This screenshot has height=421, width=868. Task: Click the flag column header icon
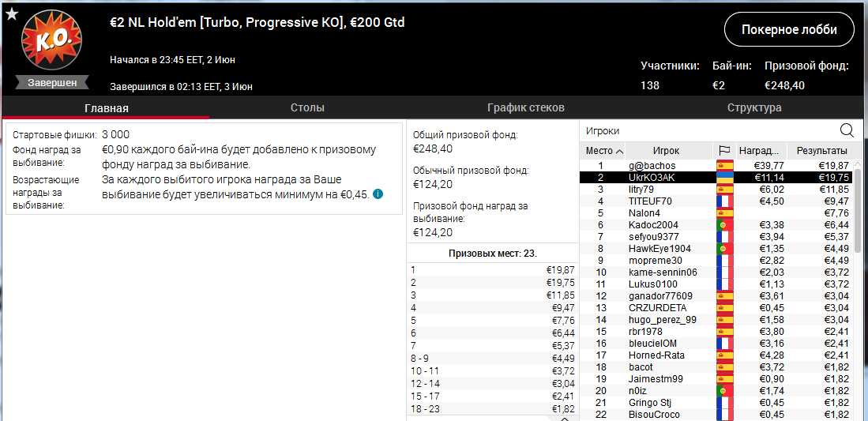(724, 151)
